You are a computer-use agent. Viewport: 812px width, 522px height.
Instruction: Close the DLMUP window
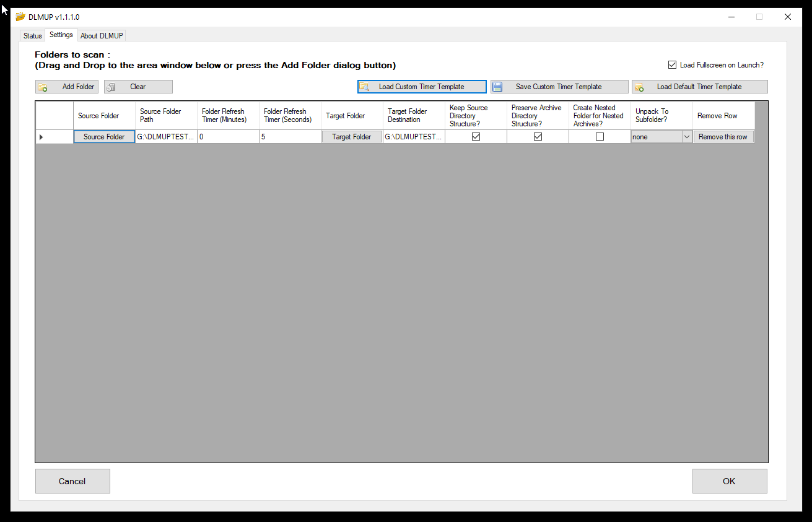click(x=788, y=17)
